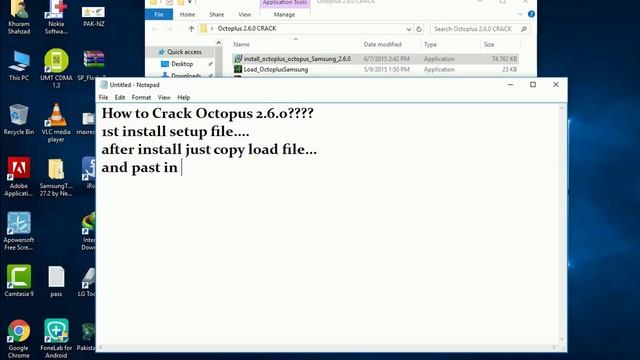Select Khuram Shahzad desktop folder
This screenshot has height=360, width=640.
point(19,17)
